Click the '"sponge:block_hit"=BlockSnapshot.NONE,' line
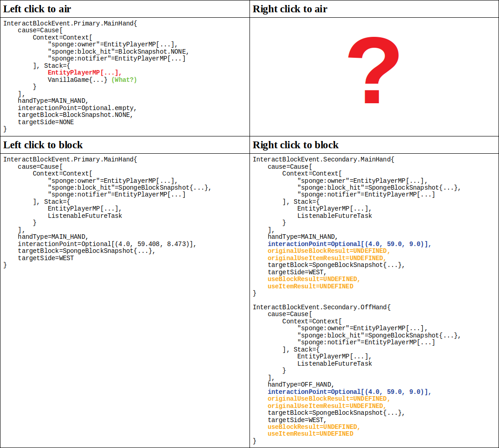Screen dimensions: 499x448 pos(118,51)
